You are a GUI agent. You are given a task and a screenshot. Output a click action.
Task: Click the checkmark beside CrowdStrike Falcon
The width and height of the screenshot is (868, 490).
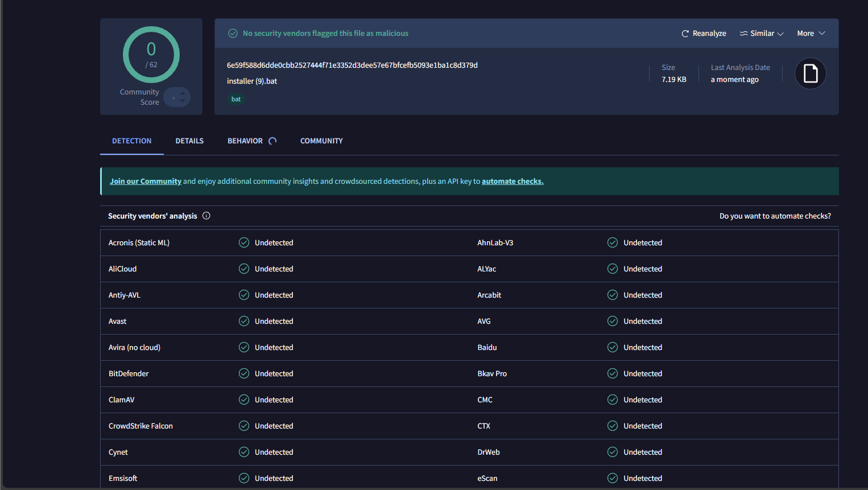[x=243, y=426]
